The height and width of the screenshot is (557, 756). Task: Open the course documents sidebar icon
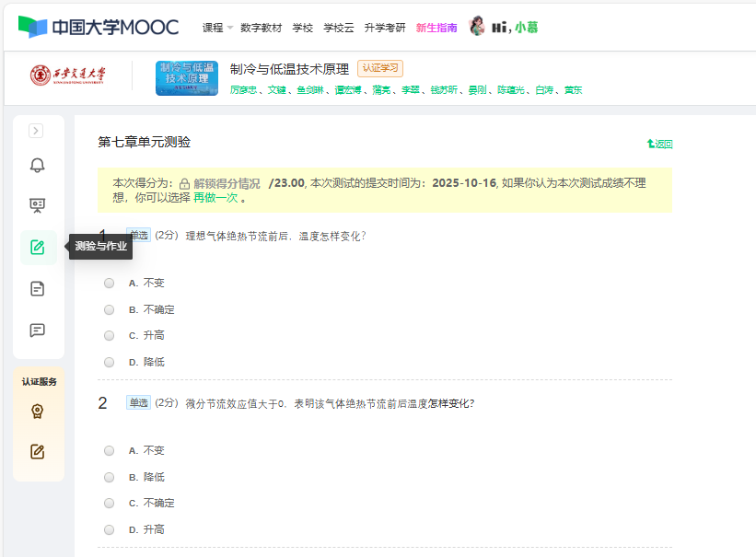38,288
